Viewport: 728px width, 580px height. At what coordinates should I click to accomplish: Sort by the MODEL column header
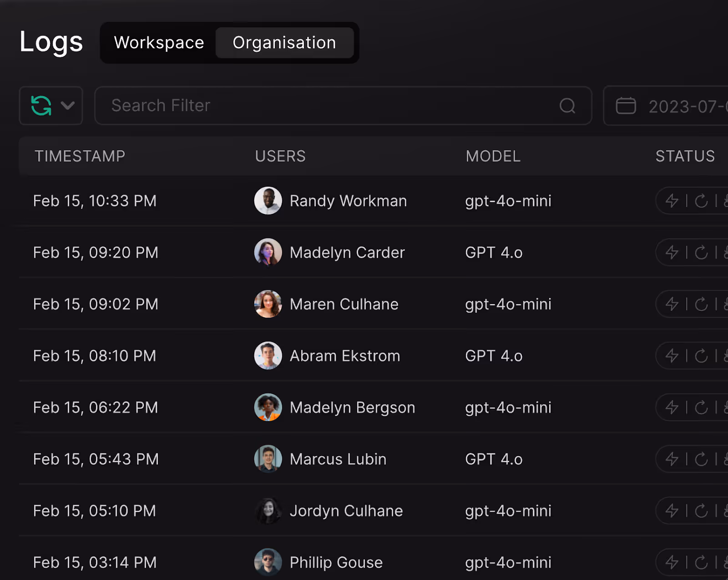tap(493, 156)
